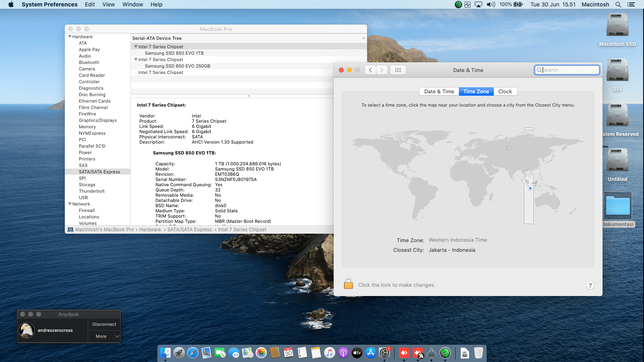Open the Window menu in menu bar
The height and width of the screenshot is (362, 644).
point(132,4)
